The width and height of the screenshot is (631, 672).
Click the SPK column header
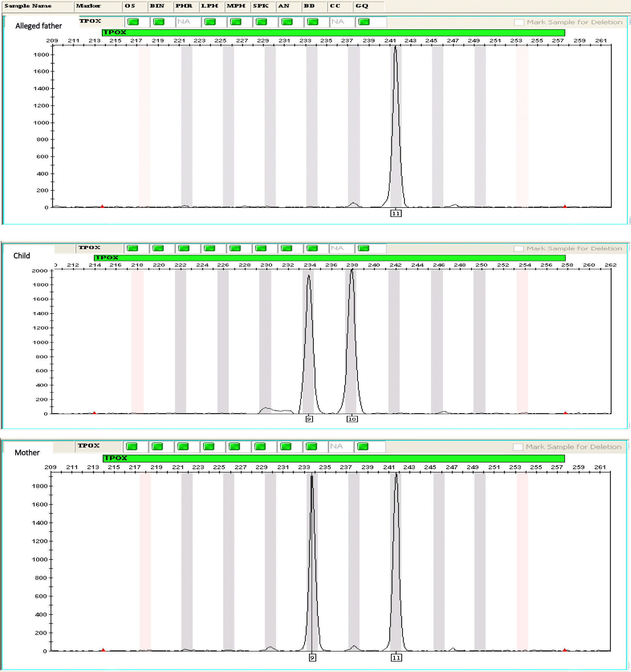pos(263,6)
